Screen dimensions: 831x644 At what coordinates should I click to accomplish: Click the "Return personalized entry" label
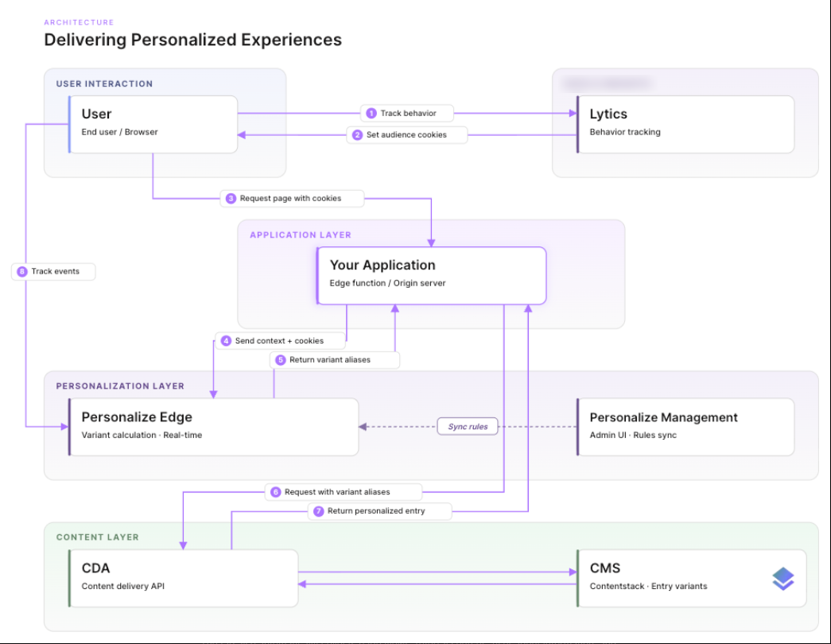point(379,511)
